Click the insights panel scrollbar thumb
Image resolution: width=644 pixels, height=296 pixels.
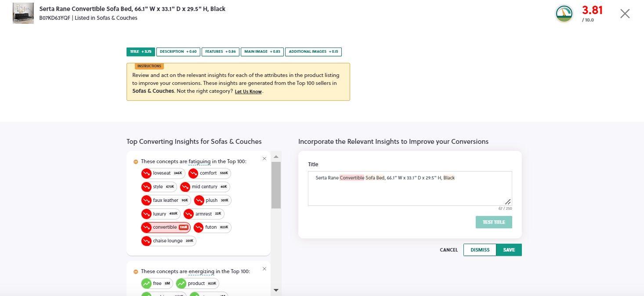[276, 185]
